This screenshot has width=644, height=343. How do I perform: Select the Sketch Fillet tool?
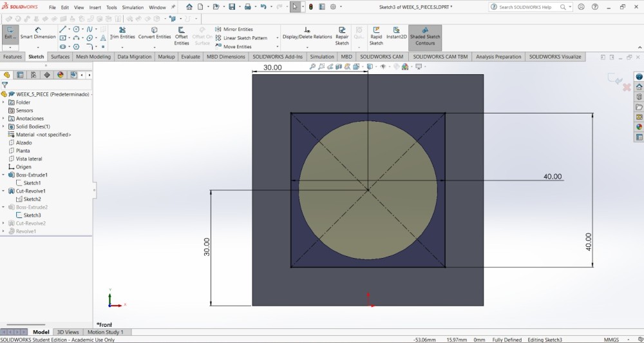pyautogui.click(x=89, y=46)
